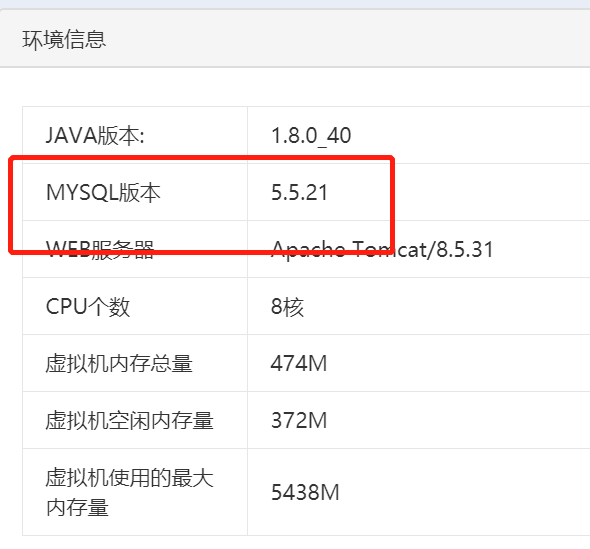
Task: Click the 8核 CPU count value
Action: click(287, 307)
